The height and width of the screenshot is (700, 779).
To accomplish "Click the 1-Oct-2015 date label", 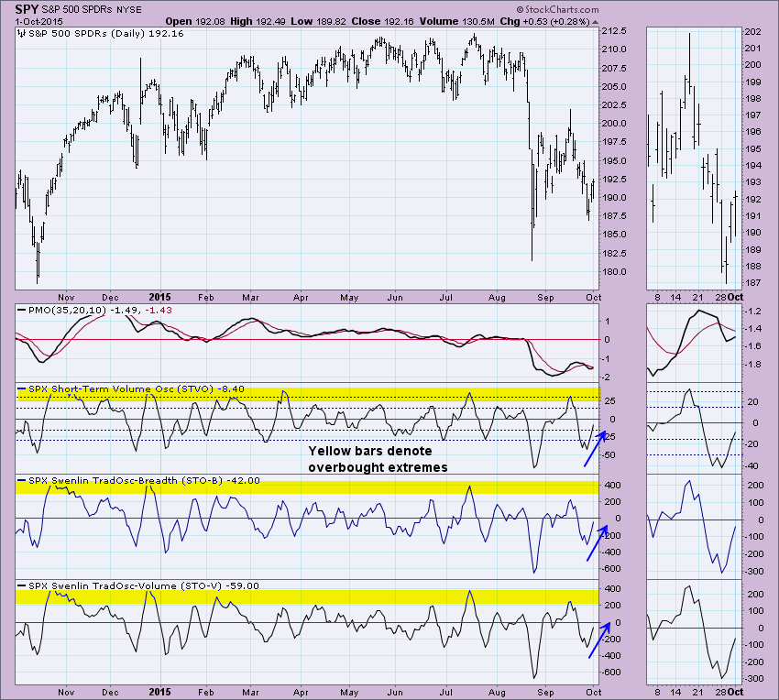I will [38, 22].
